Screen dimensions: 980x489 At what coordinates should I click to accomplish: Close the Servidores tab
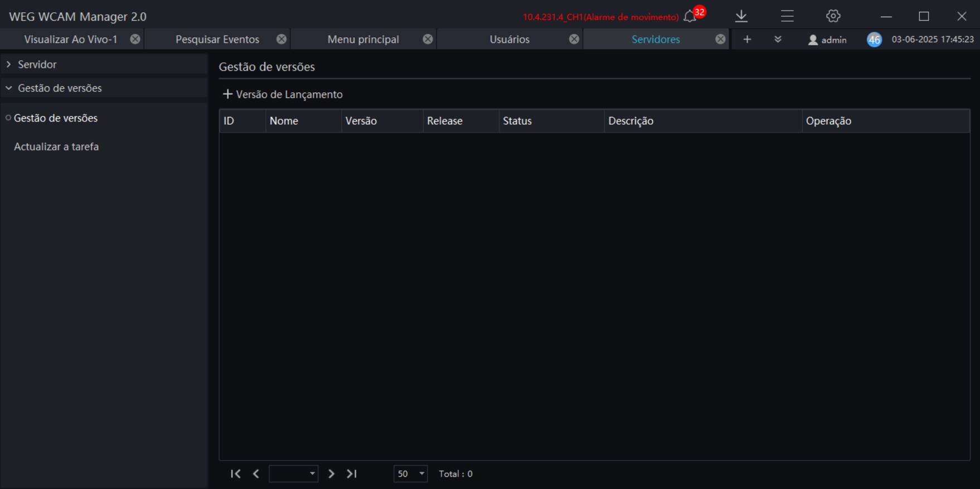click(x=720, y=39)
